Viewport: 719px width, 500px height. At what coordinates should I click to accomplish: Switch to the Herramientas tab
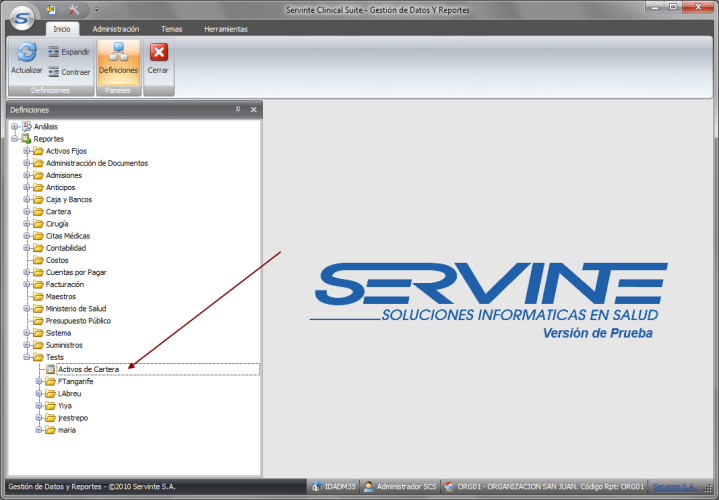point(225,29)
